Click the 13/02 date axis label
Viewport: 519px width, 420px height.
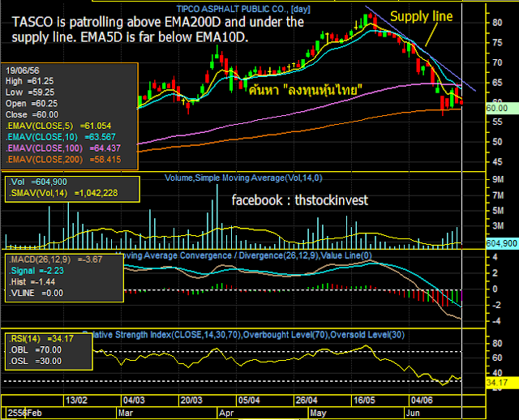(x=76, y=401)
